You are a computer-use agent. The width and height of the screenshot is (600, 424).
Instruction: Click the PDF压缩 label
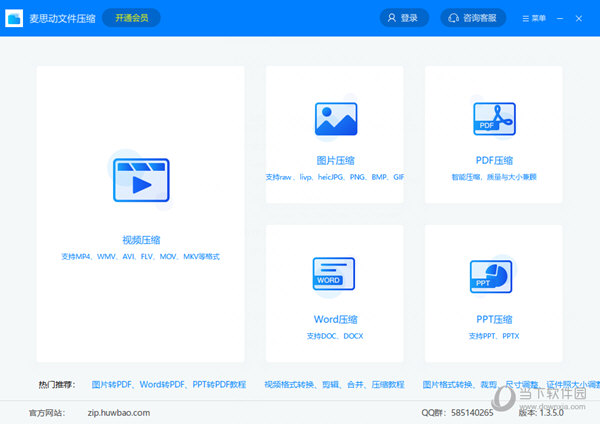coord(494,160)
